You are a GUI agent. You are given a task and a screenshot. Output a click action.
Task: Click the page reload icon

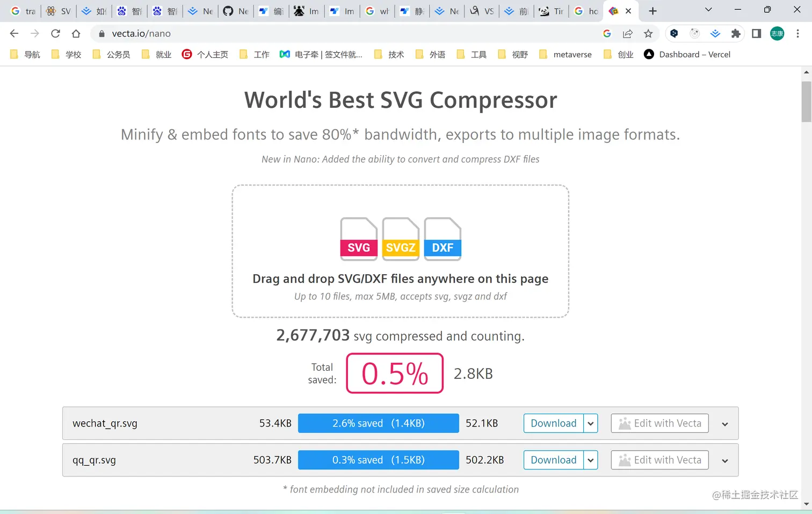point(55,33)
